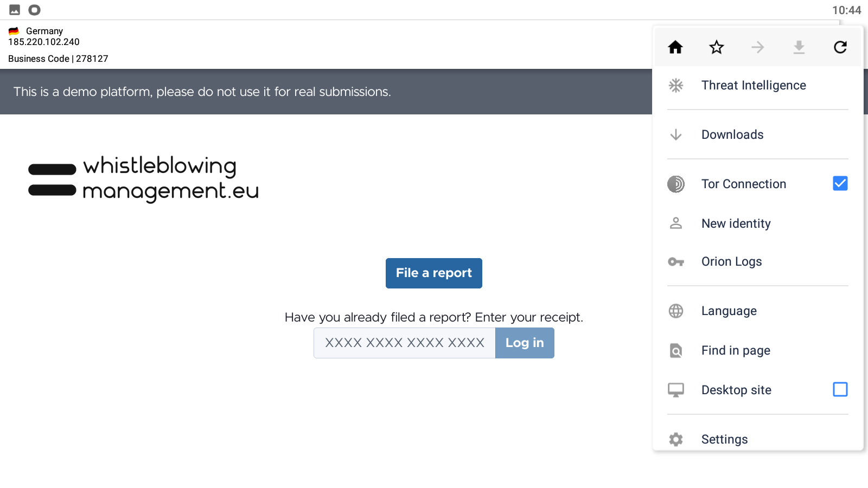Click the Log in button

525,343
